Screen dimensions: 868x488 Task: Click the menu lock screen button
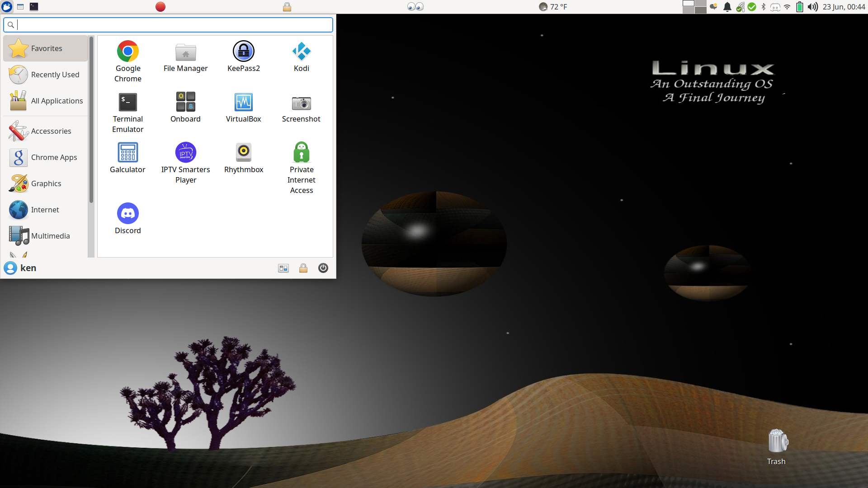(x=303, y=268)
